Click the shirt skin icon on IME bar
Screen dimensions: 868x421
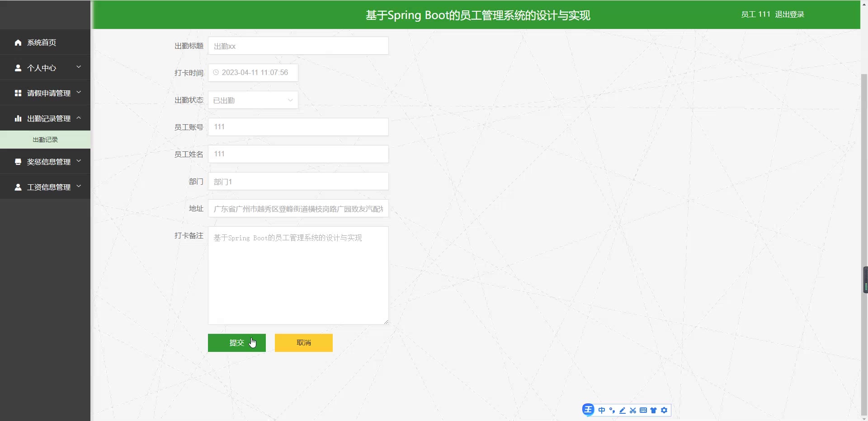(654, 410)
